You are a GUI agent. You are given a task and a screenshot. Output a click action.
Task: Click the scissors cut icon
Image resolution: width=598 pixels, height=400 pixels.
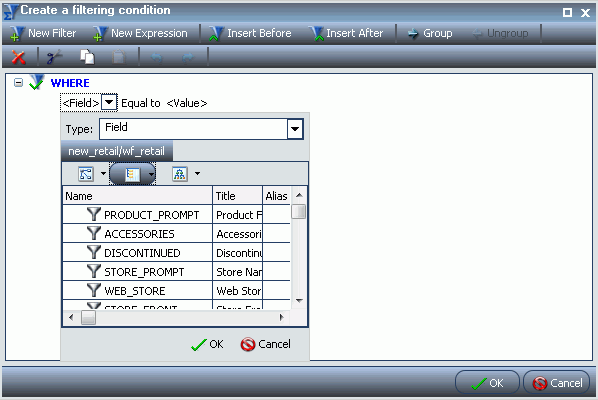tap(54, 57)
